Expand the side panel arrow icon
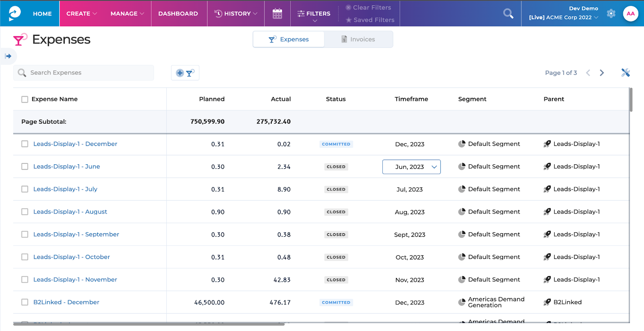This screenshot has height=331, width=644. click(8, 56)
